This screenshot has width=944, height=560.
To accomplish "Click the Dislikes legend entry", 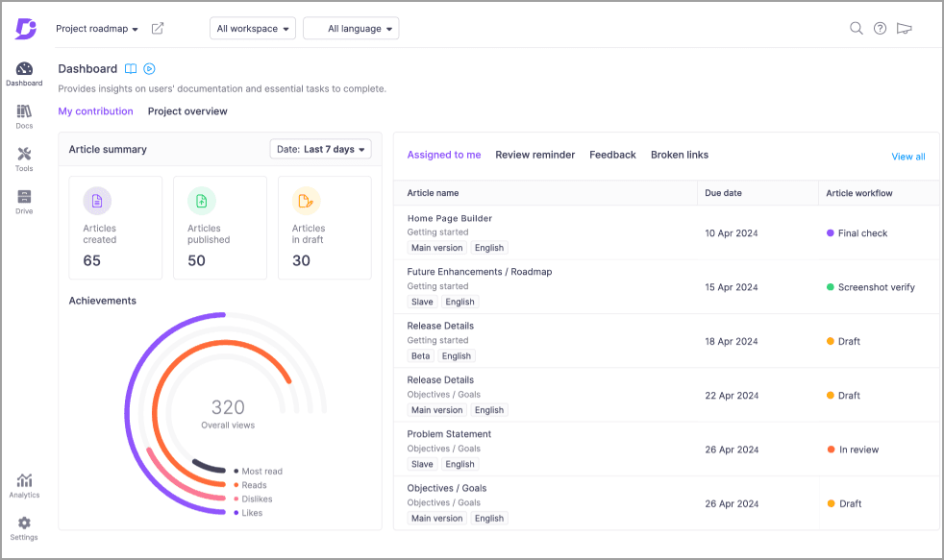I will (254, 499).
